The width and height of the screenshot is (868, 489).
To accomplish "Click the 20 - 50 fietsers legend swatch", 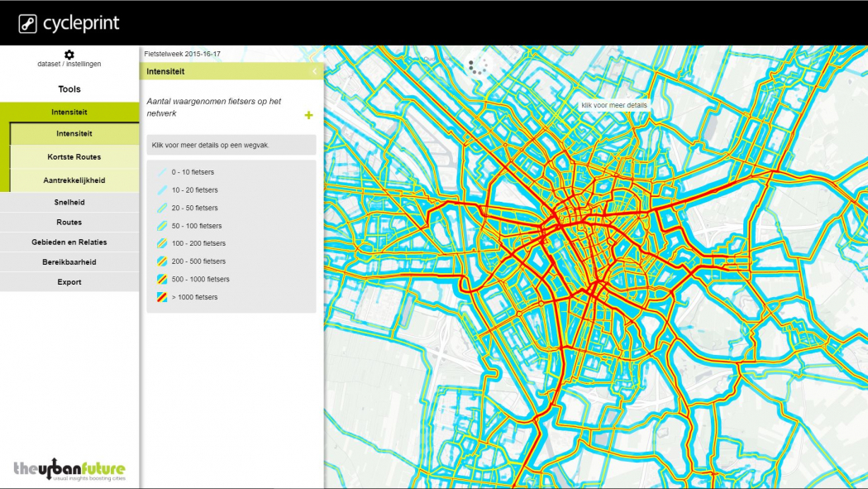I will tap(162, 208).
